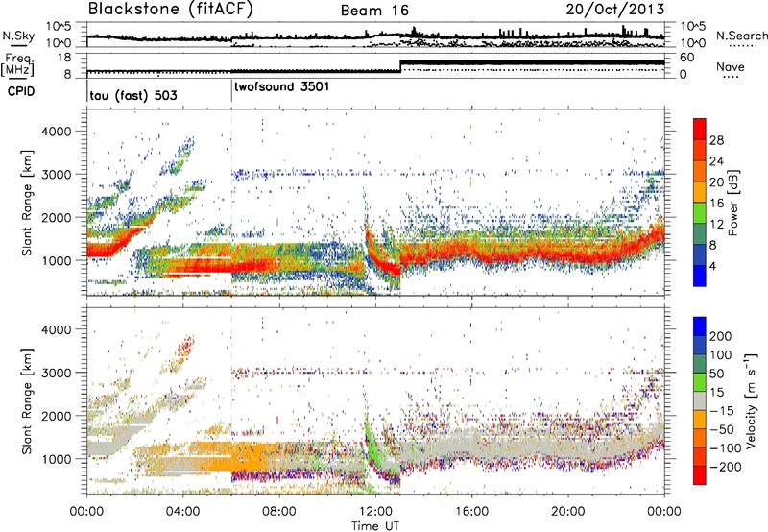This screenshot has width=768, height=532.
Task: Click the 'Beam 16' label
Action: 374,11
